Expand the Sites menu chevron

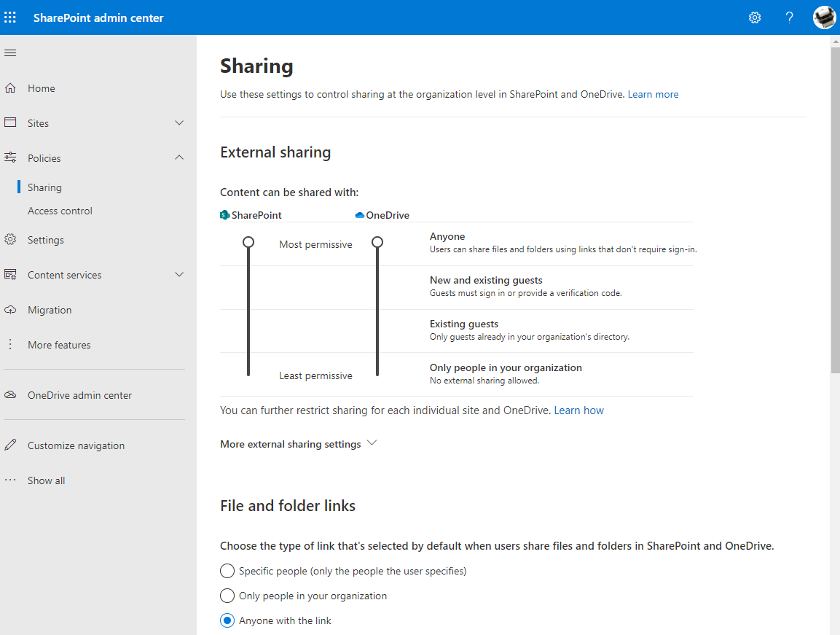click(x=179, y=122)
